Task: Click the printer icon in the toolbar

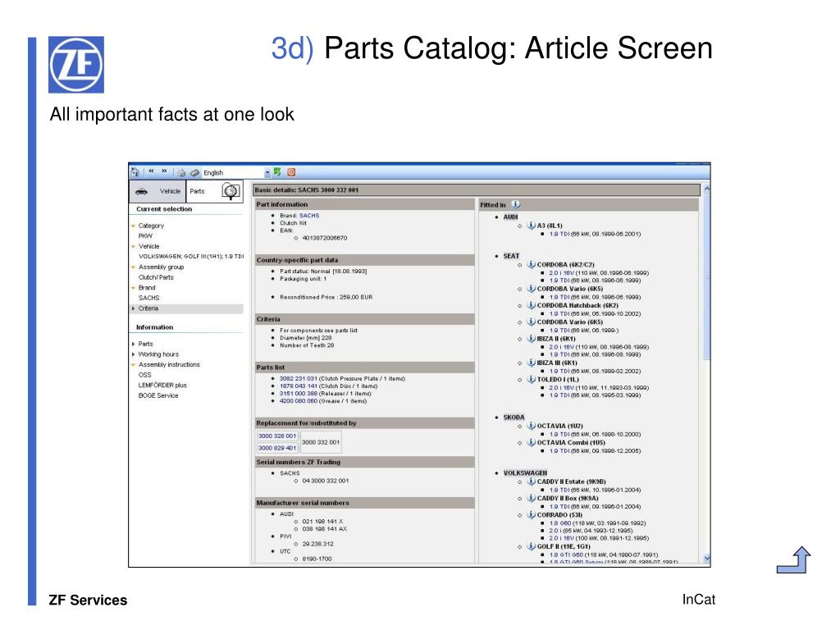Action: (181, 172)
